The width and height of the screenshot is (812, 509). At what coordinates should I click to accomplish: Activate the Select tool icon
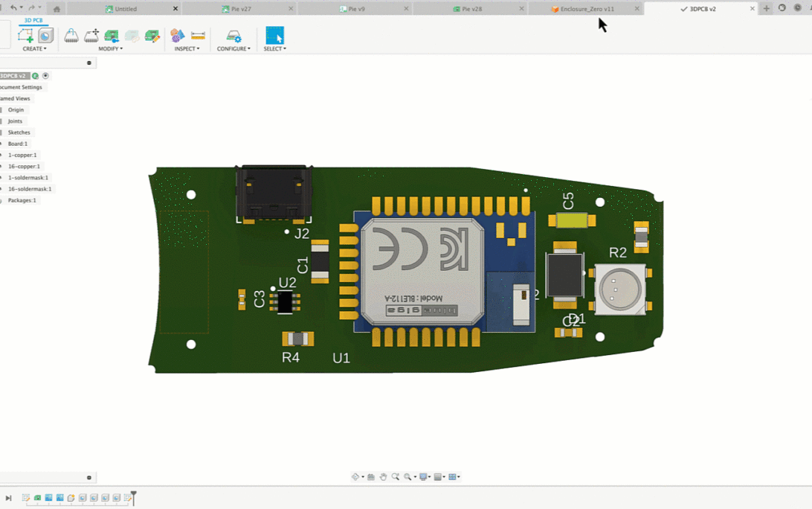tap(274, 35)
